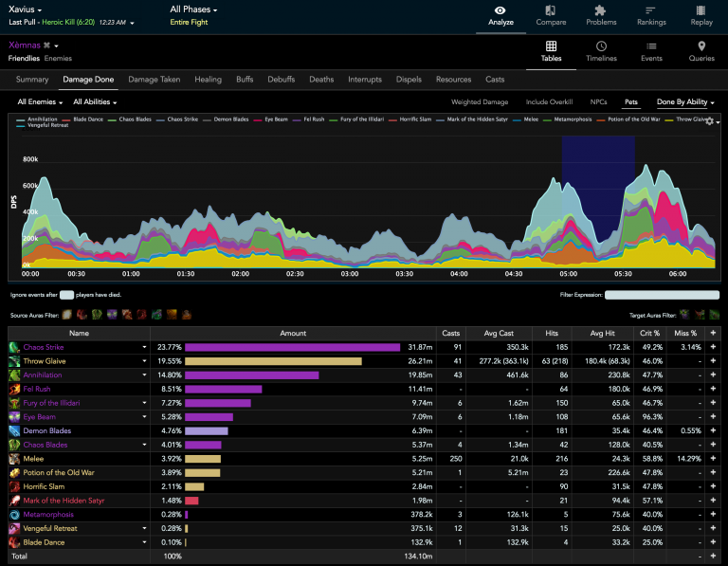Viewport: 728px width, 566px height.
Task: Switch to the Timelines view
Action: (602, 51)
